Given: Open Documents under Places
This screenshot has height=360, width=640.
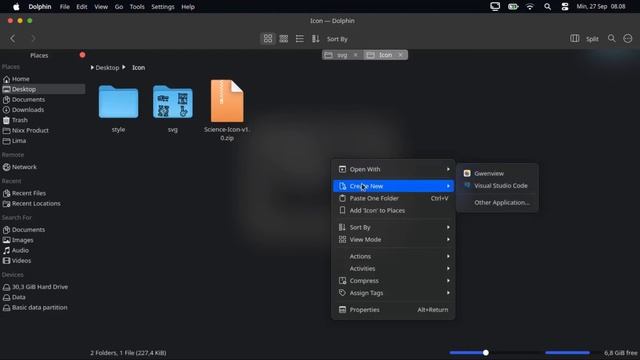Looking at the screenshot, I should [x=43, y=100].
